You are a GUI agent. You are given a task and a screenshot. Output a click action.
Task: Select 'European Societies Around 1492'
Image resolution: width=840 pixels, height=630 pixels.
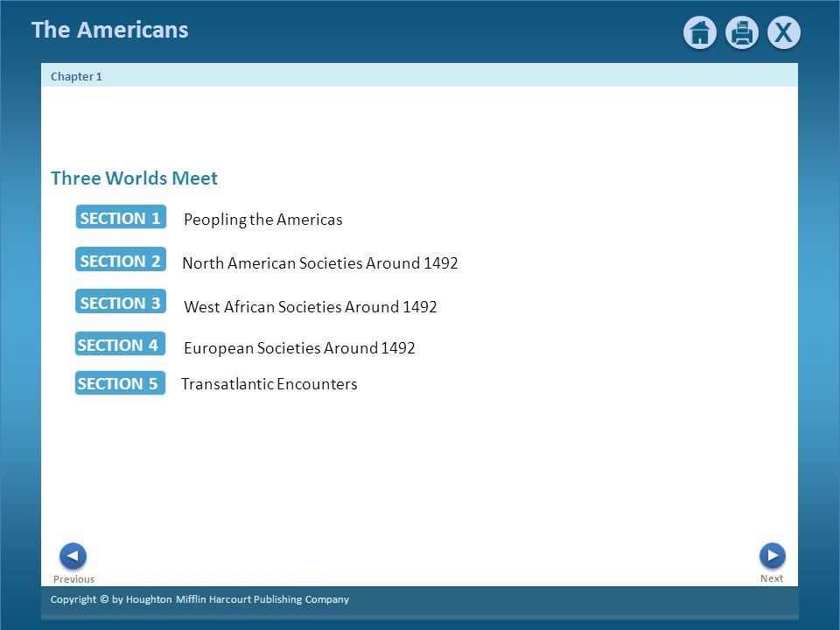click(299, 348)
